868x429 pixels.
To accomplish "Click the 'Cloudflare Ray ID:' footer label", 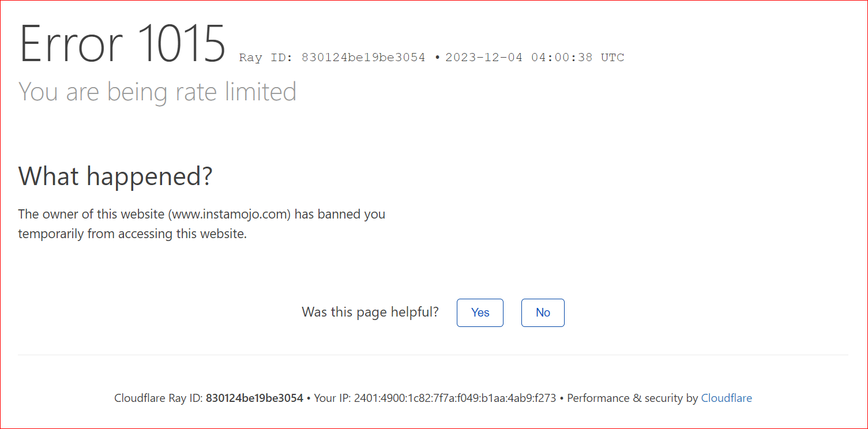I will (x=159, y=398).
